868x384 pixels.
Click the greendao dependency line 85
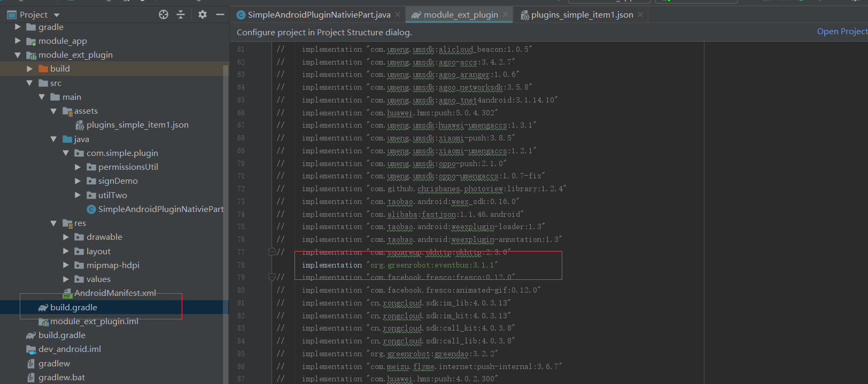click(x=400, y=354)
